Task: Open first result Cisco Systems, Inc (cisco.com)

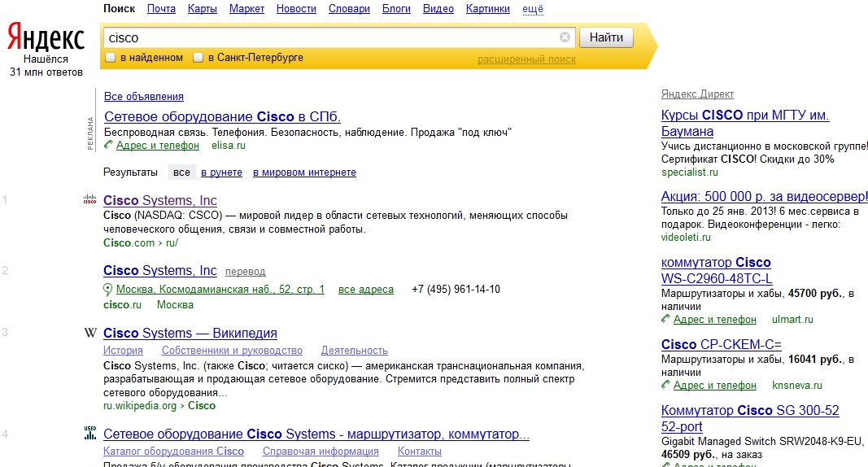Action: tap(160, 200)
